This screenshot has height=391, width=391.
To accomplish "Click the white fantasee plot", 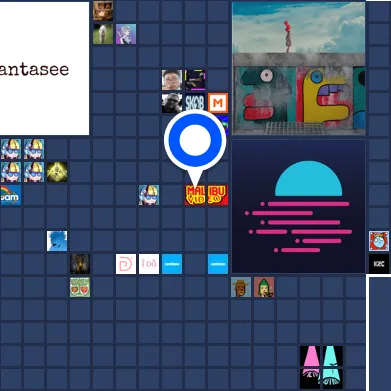I will pos(44,68).
